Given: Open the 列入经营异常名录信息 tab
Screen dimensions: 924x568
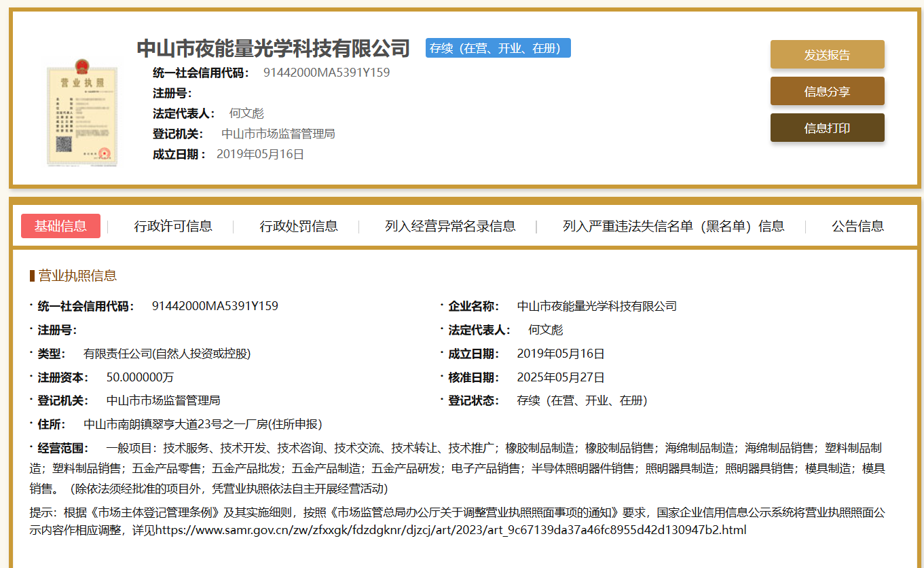Looking at the screenshot, I should coord(450,226).
